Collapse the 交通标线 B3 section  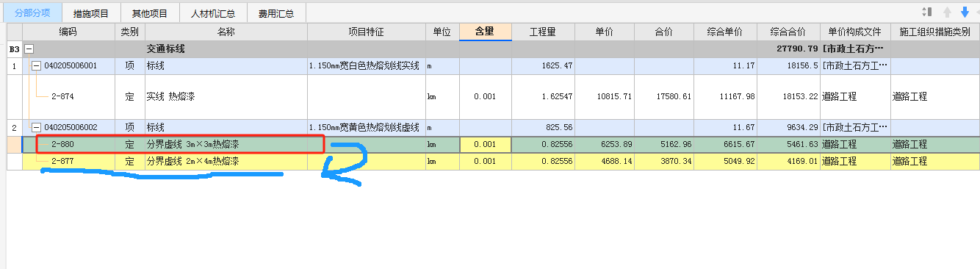(29, 49)
